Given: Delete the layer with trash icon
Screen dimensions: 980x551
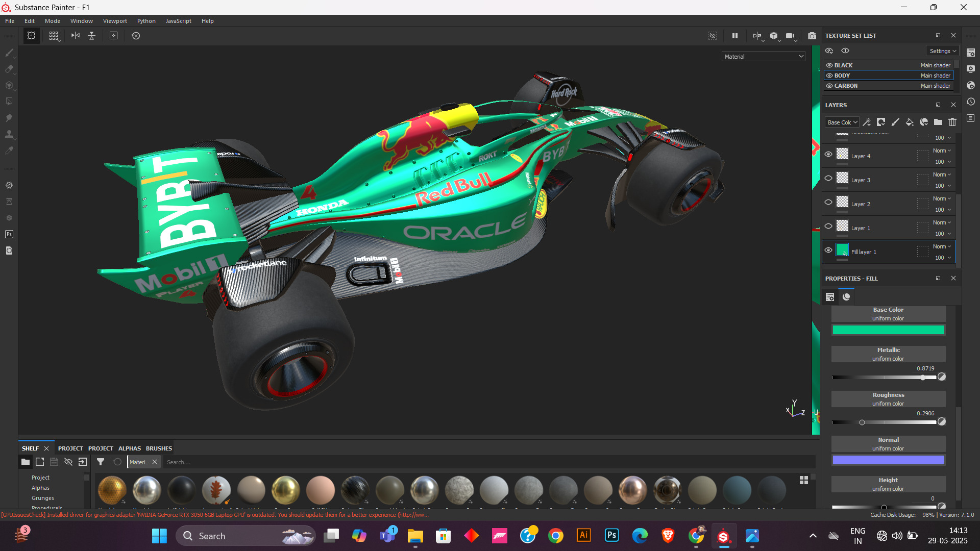Looking at the screenshot, I should pos(952,122).
